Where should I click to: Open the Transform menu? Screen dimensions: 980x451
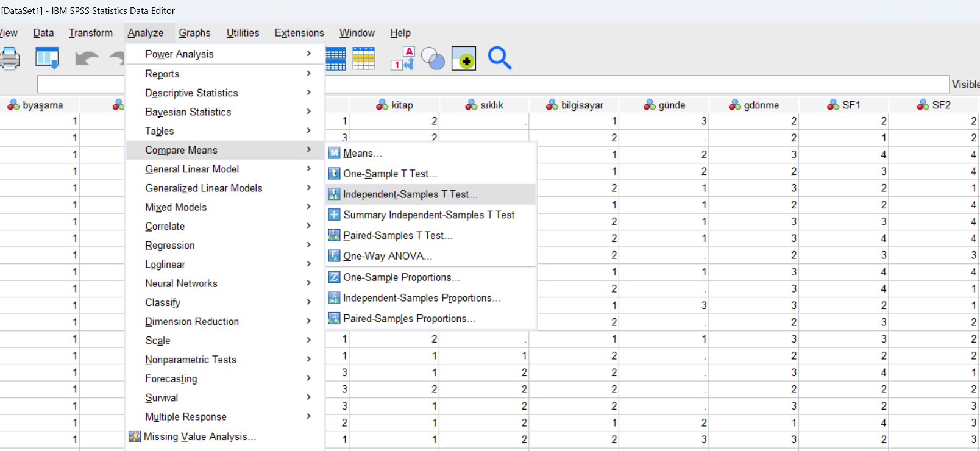click(x=91, y=33)
